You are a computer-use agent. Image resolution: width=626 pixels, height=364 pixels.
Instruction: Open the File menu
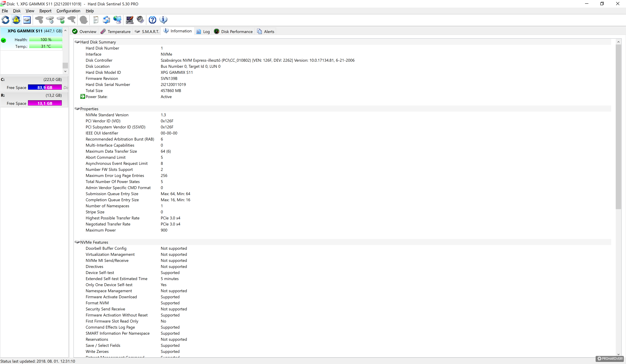pos(5,11)
